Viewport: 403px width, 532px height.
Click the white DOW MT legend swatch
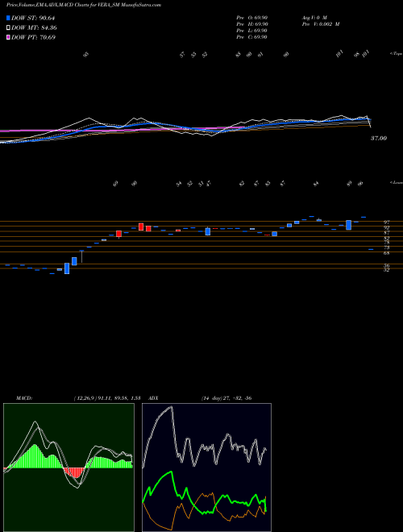[x=8, y=27]
